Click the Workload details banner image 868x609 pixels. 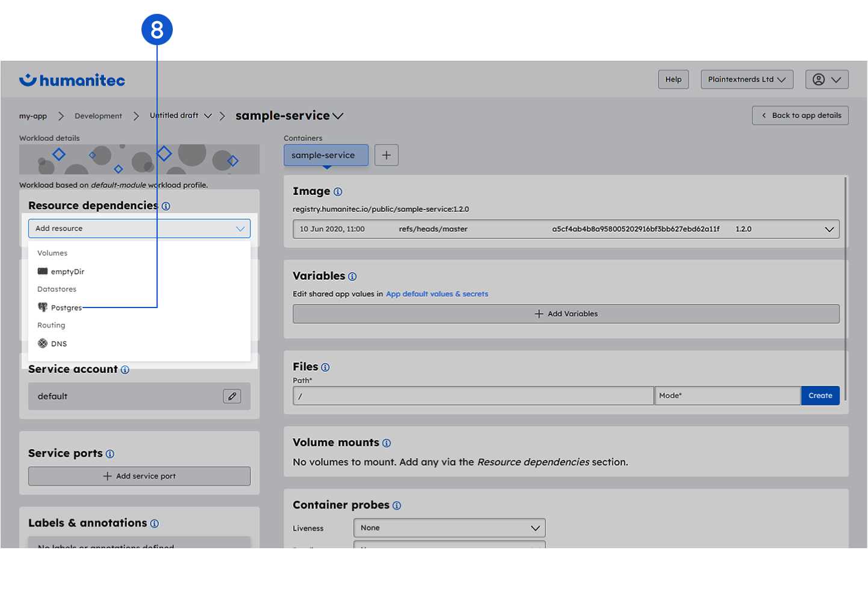139,159
